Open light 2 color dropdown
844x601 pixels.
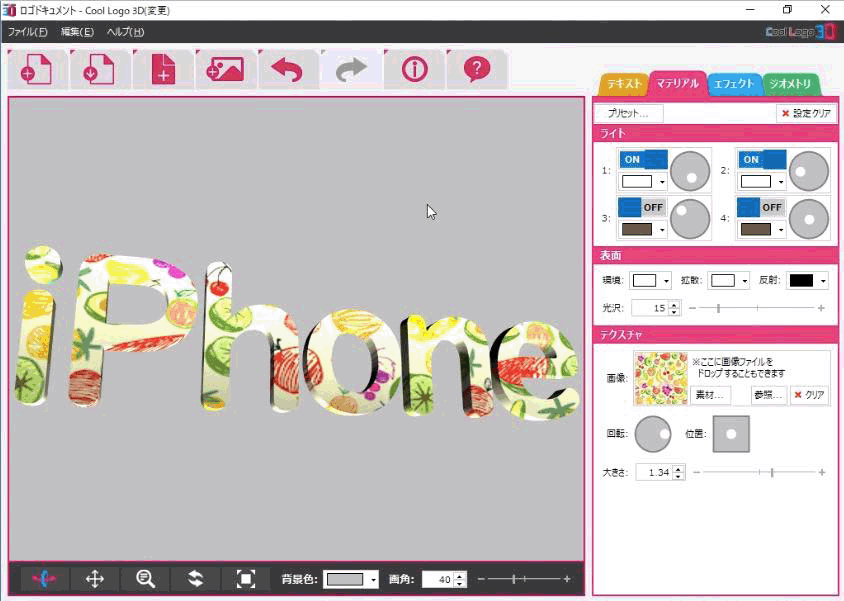(x=780, y=182)
